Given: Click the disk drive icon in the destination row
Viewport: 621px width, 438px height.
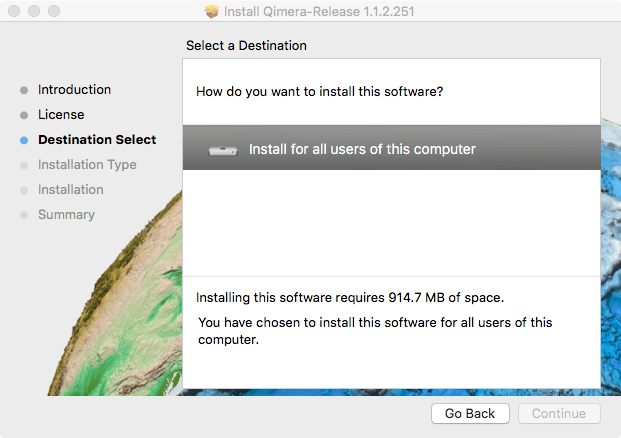Looking at the screenshot, I should click(x=222, y=150).
